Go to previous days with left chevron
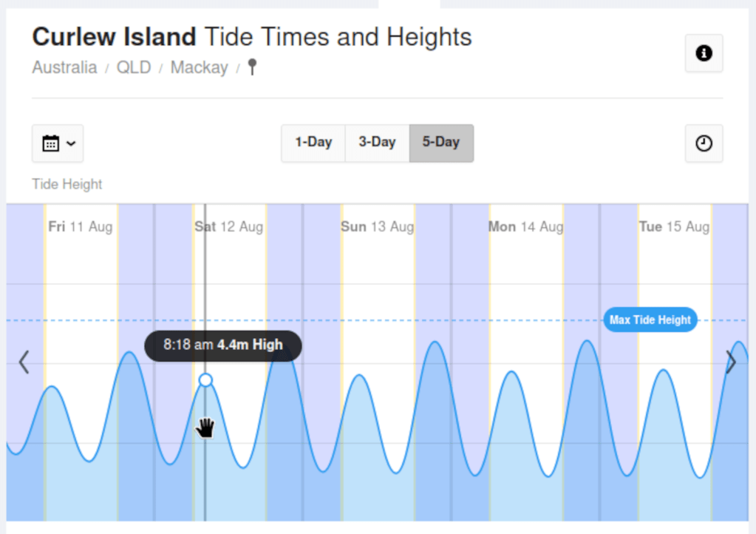The image size is (756, 534). (x=24, y=362)
